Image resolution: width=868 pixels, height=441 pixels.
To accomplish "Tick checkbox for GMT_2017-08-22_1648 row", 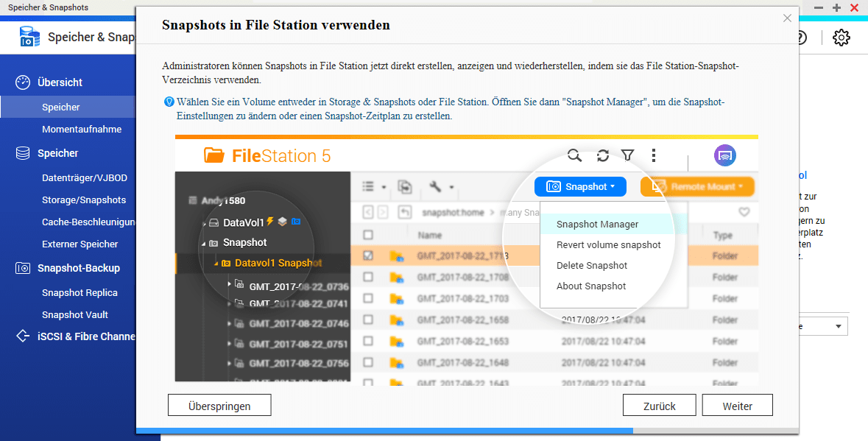I will tap(368, 362).
